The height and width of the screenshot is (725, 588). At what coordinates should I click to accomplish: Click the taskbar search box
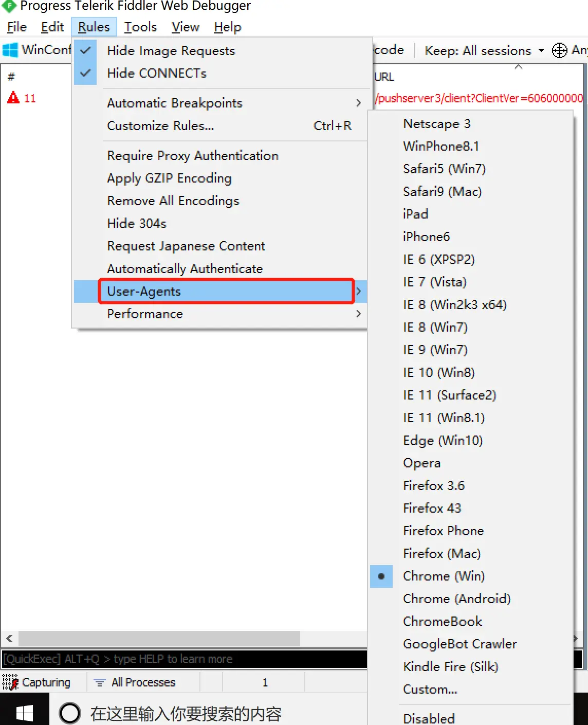point(208,714)
